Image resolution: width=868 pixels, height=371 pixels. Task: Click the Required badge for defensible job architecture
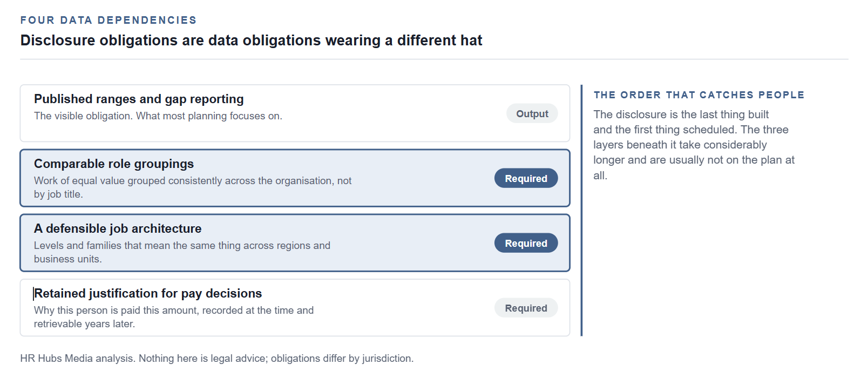tap(526, 243)
